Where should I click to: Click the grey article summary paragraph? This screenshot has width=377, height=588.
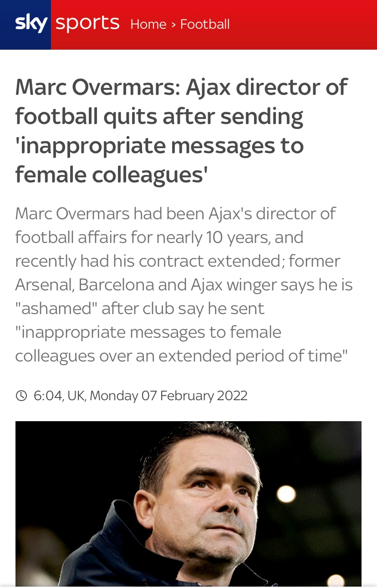coord(181,284)
